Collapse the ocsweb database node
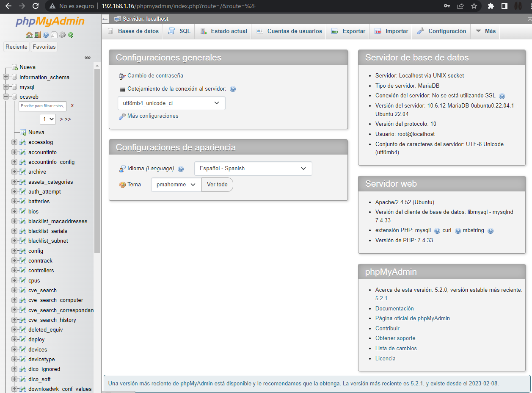This screenshot has width=532, height=393. click(x=6, y=97)
